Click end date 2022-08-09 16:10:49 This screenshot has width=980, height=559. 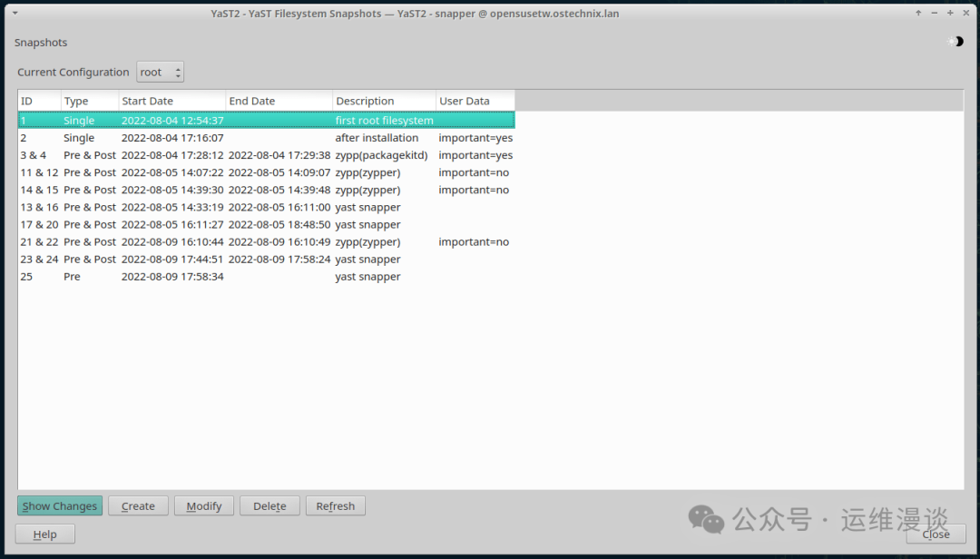pyautogui.click(x=279, y=242)
